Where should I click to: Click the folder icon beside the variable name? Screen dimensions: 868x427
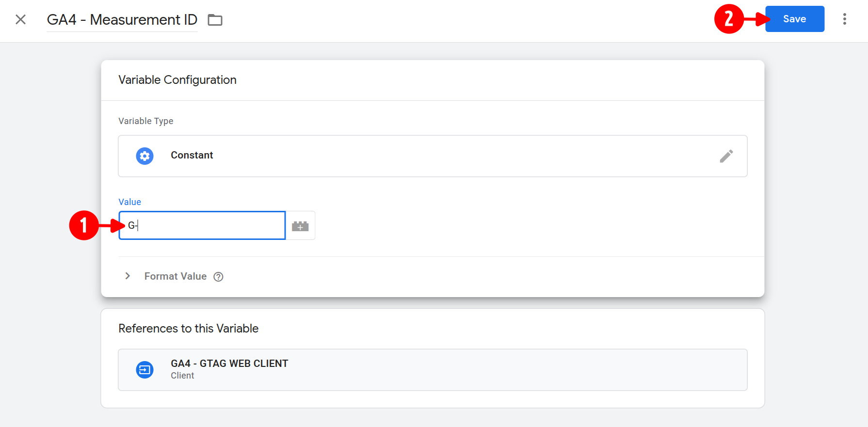(215, 20)
